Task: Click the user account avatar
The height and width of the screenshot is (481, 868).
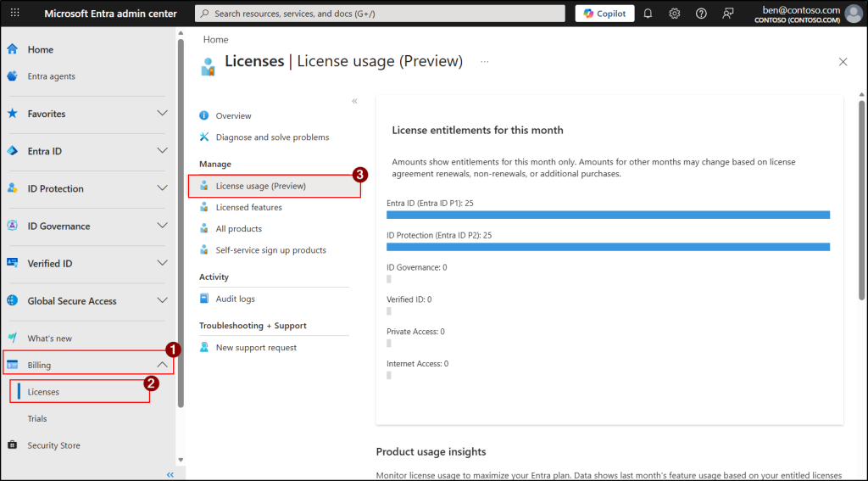Action: [x=853, y=14]
